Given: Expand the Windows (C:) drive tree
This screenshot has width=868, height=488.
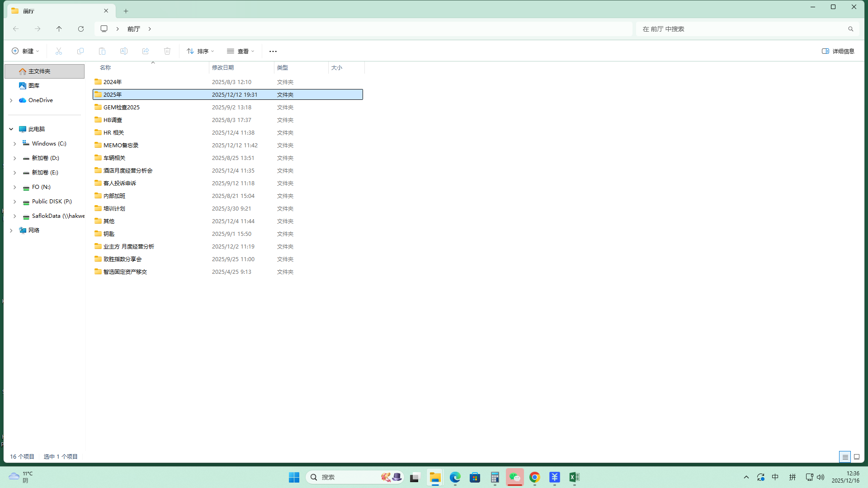Looking at the screenshot, I should click(x=14, y=144).
